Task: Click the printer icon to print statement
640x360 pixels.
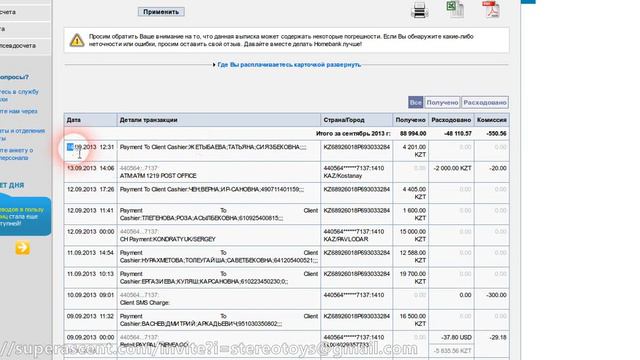Action: (x=420, y=10)
